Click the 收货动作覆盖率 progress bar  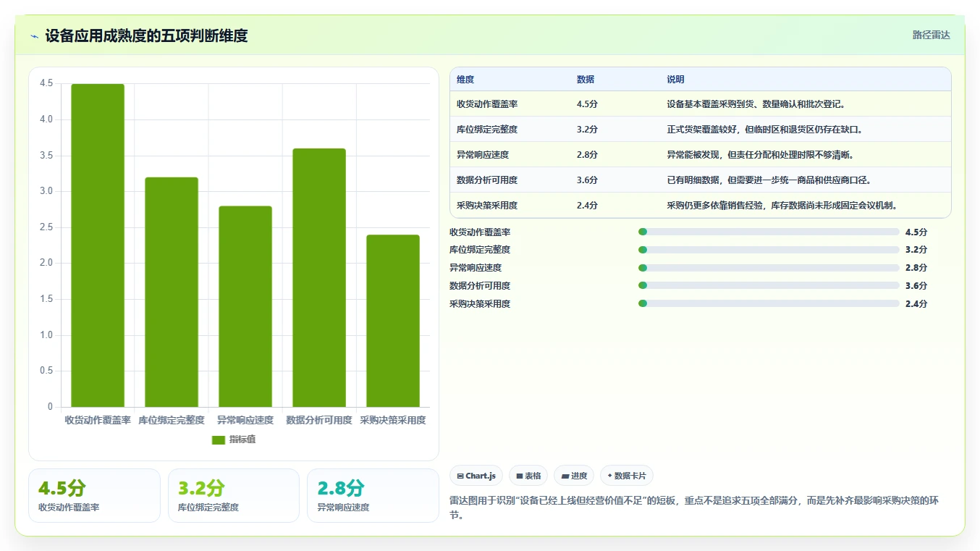769,232
